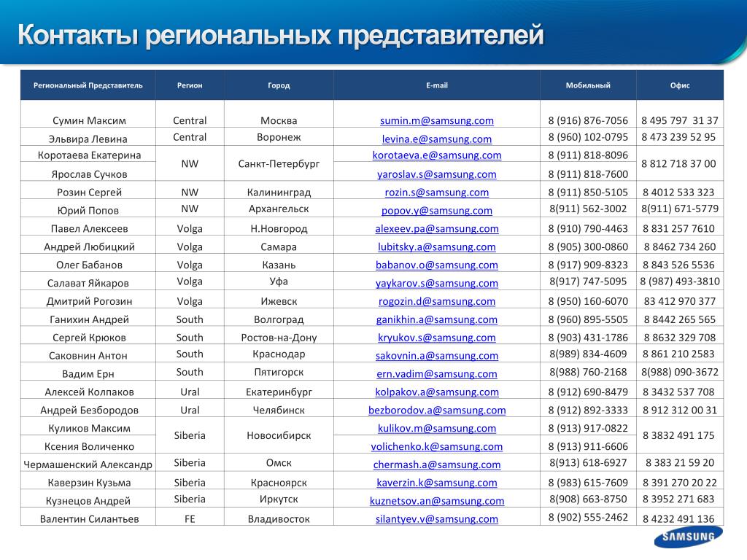Click the city cell 'Новосибирск'

[x=279, y=435]
